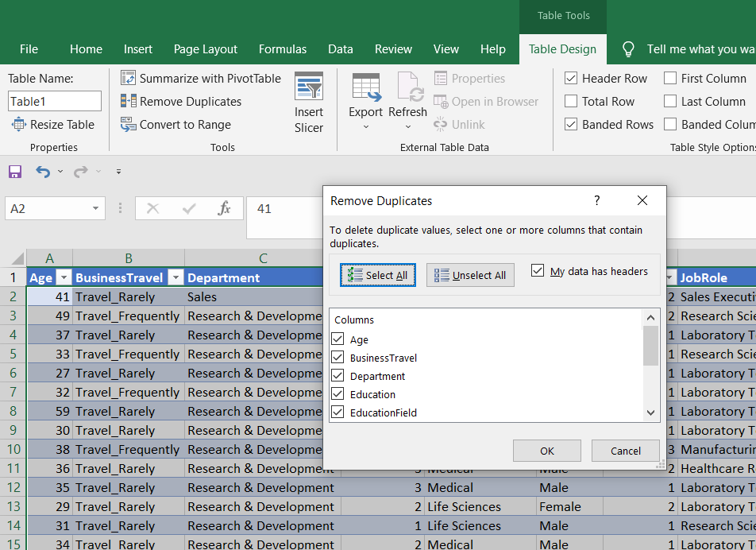Image resolution: width=756 pixels, height=550 pixels.
Task: Click the help question mark in dialog
Action: pyautogui.click(x=597, y=201)
